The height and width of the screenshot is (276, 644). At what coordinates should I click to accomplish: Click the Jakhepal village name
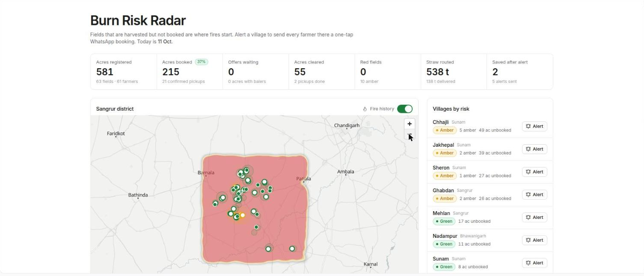tap(443, 145)
